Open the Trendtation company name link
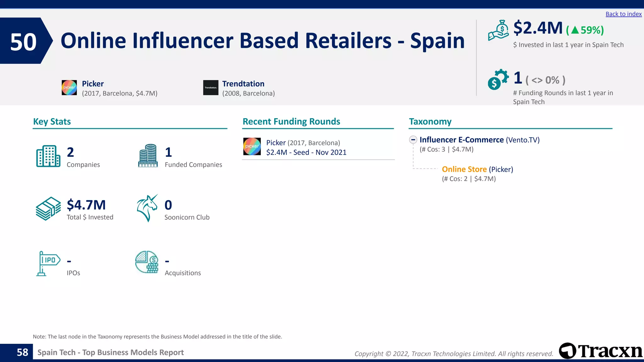 pos(243,84)
